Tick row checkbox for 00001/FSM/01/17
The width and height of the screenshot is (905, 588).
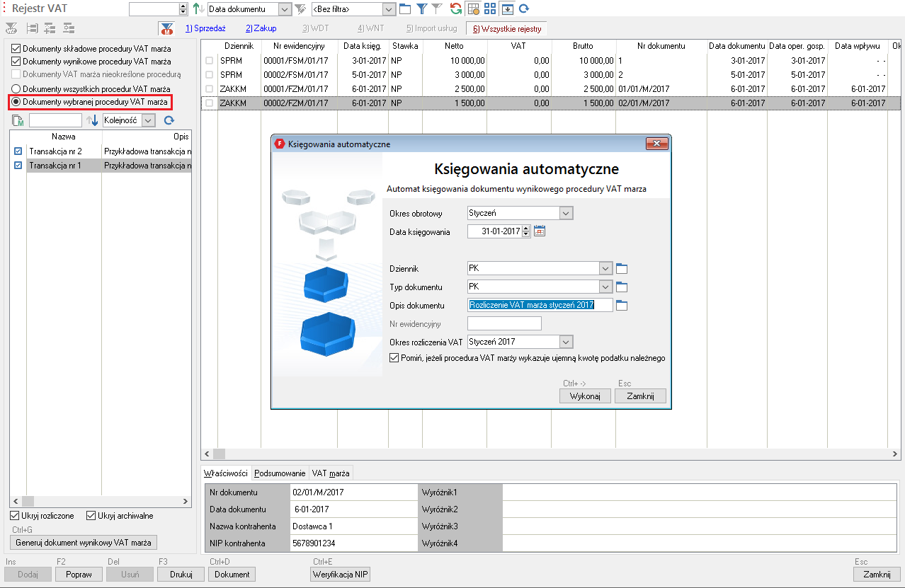click(x=209, y=61)
